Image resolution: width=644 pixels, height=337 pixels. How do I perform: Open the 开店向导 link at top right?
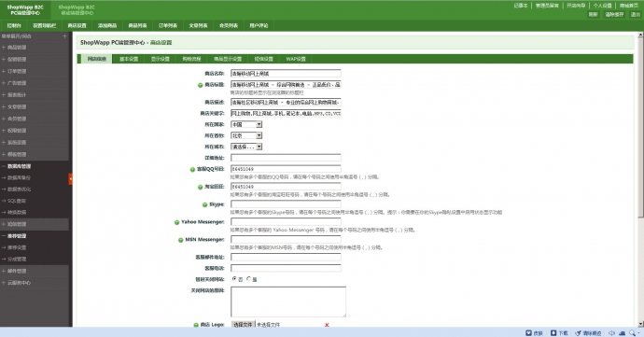point(576,6)
